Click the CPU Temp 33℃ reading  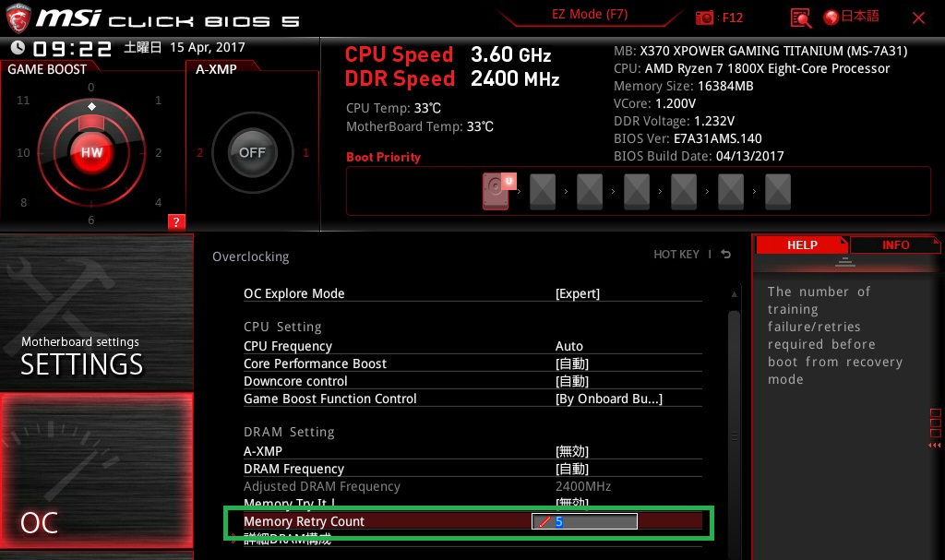click(393, 109)
